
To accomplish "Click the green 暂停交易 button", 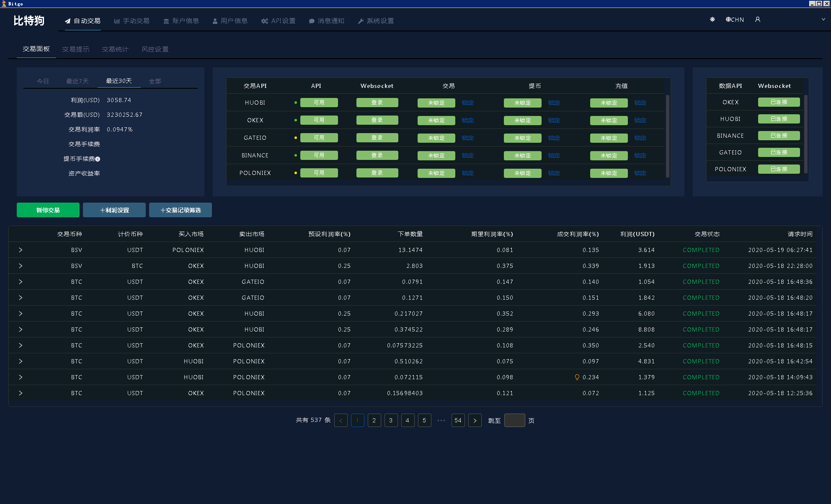I will pos(48,210).
